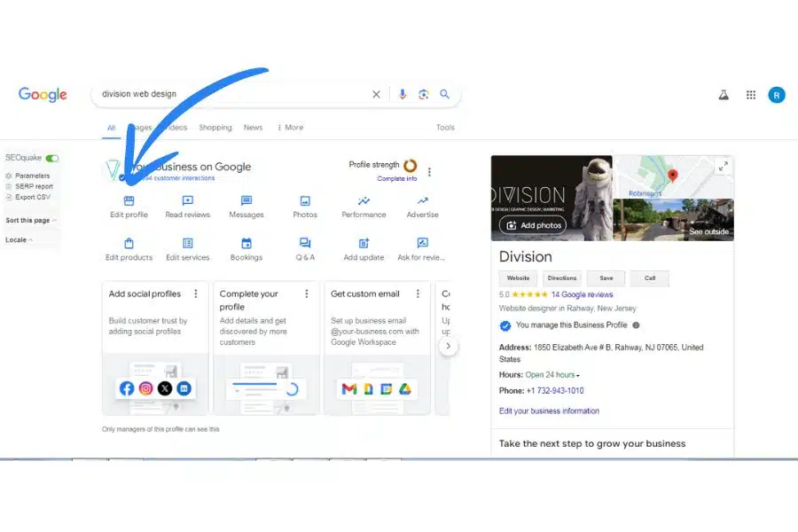
Task: Open Read reviews icon
Action: point(188,200)
